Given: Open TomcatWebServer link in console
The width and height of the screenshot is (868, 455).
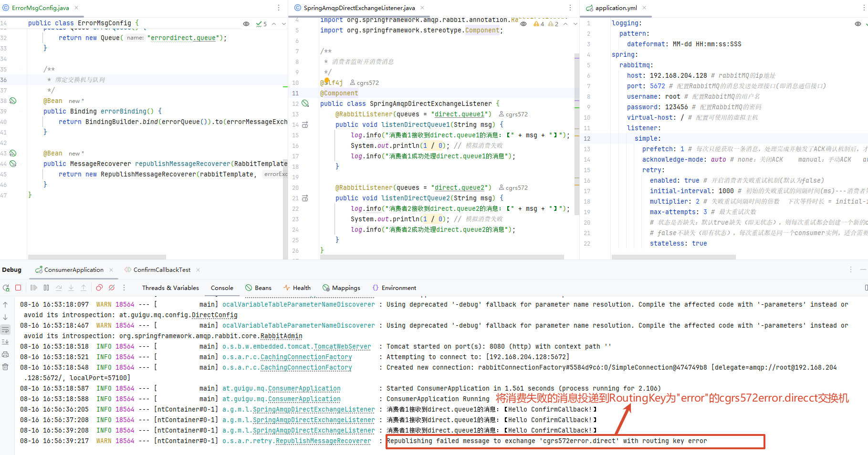Looking at the screenshot, I should [342, 346].
